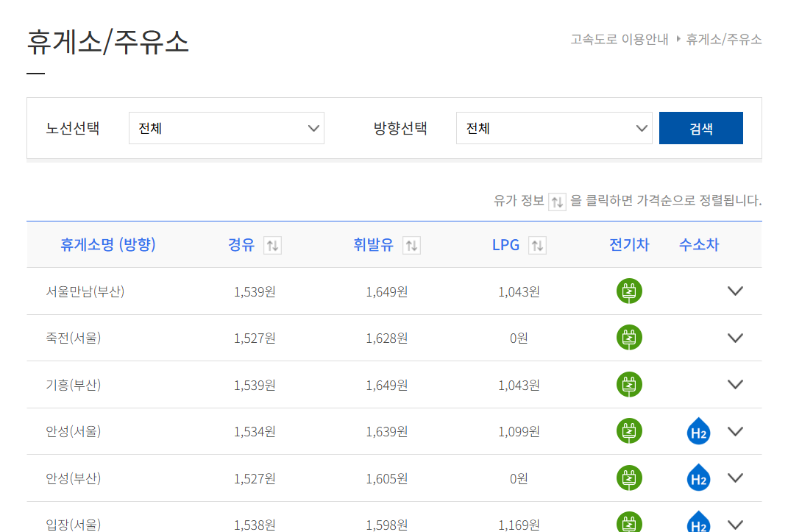Expand details for 서울만남(부산) row
788x532 pixels.
735,291
